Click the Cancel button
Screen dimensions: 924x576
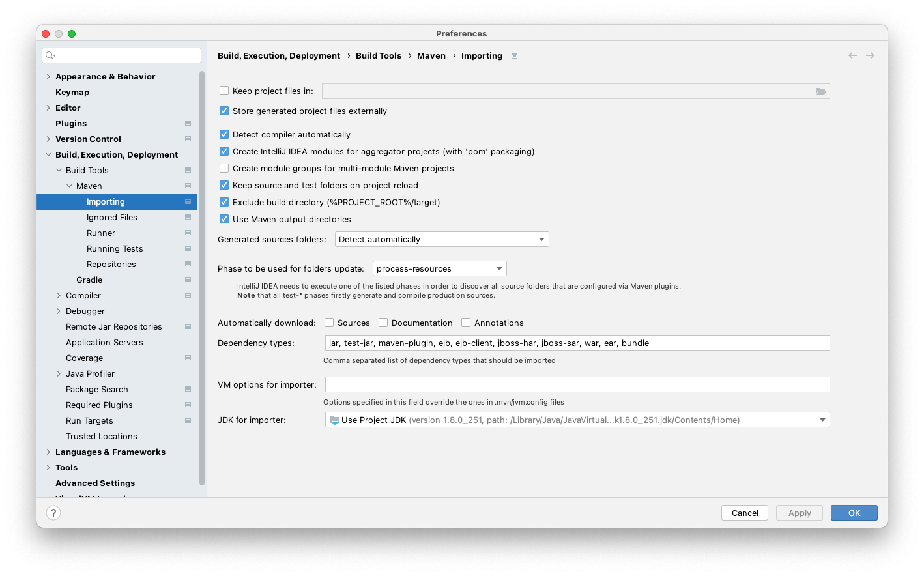point(745,513)
